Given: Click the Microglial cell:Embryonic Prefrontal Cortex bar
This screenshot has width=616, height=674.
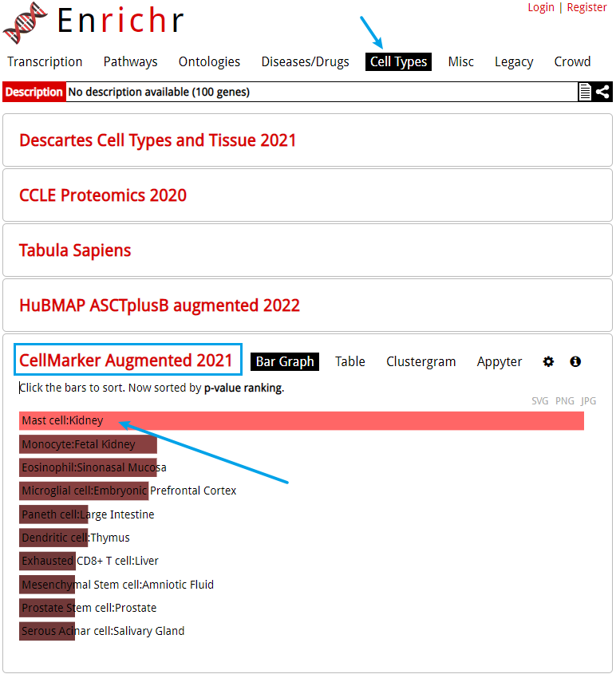Looking at the screenshot, I should pos(84,491).
